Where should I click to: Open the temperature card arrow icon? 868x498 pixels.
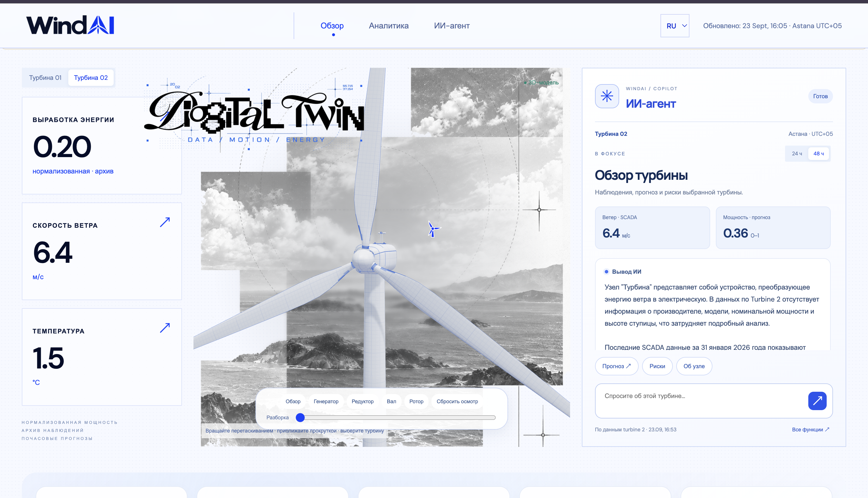[165, 328]
